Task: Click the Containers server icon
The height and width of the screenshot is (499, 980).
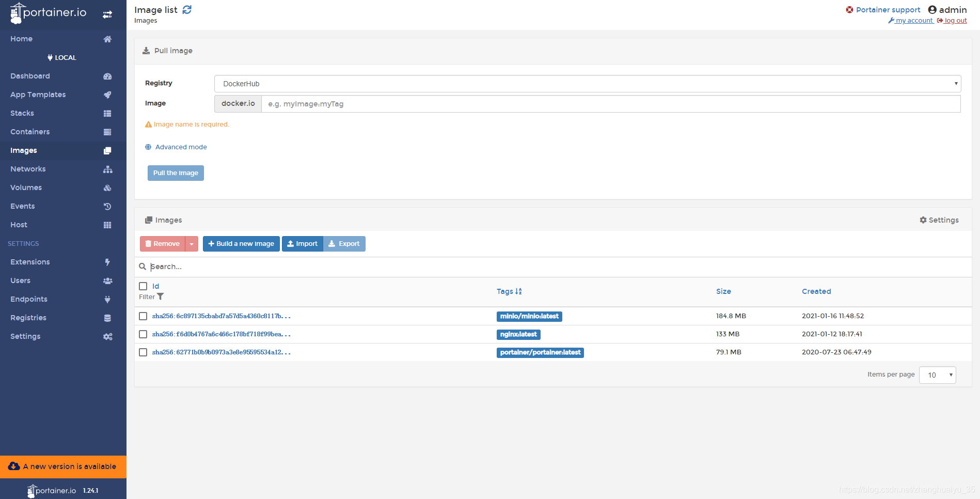Action: click(107, 132)
